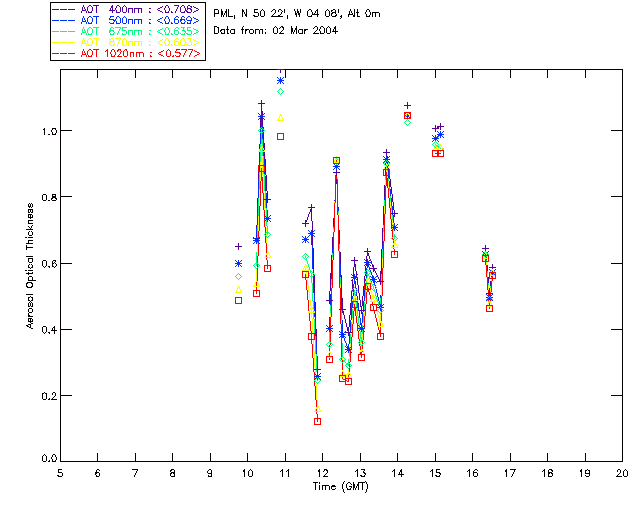Click the x-axis tick label 18
Screen dimensions: 640x512
547,473
